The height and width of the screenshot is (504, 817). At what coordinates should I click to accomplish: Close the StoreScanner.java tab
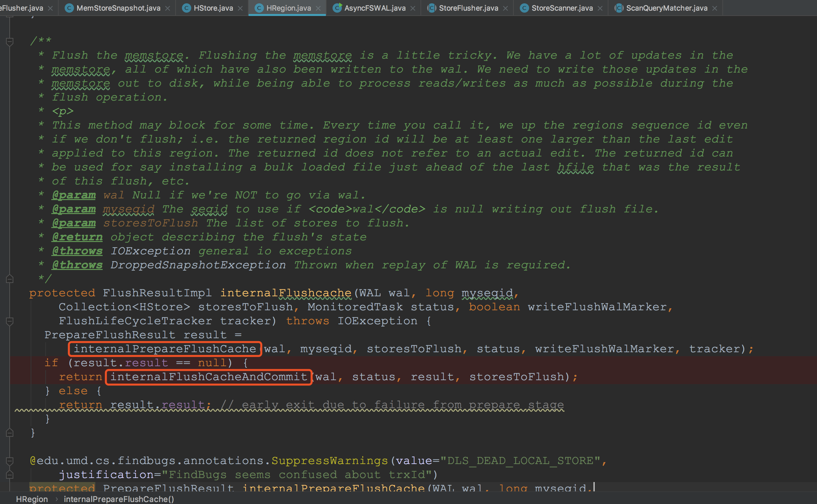pyautogui.click(x=600, y=8)
